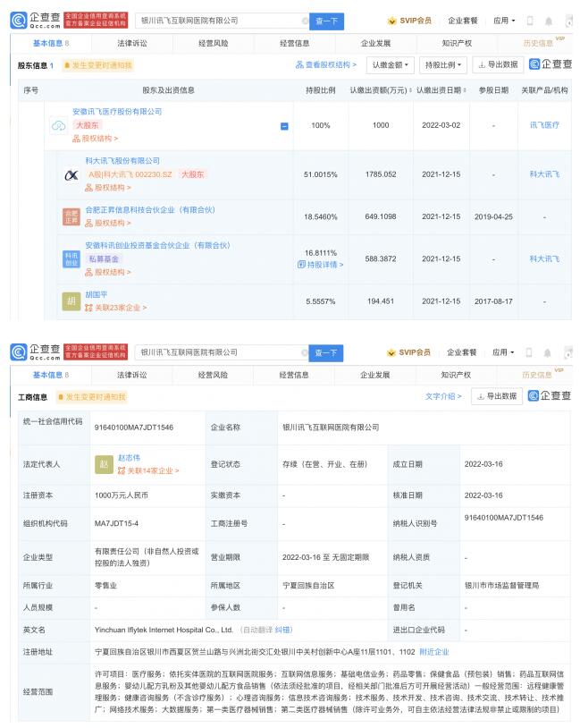
Task: Click 查一下 button above 股东信息 section
Action: [327, 21]
